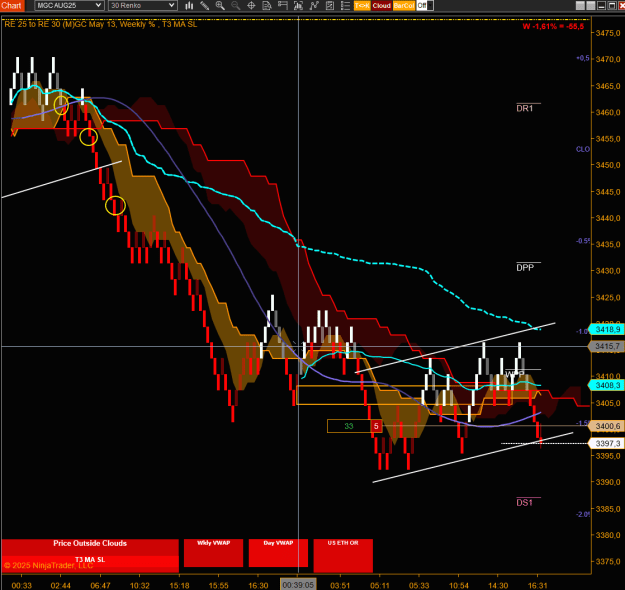Click the white 3397,3 last price marker
Screen dimensions: 625x590
(607, 443)
